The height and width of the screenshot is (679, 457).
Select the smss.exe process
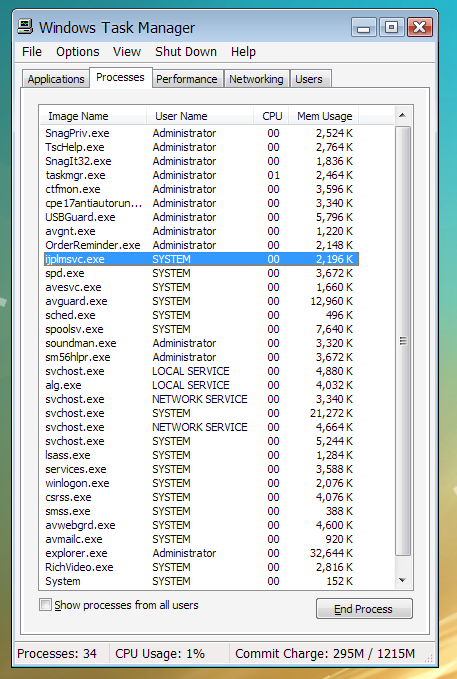201,511
